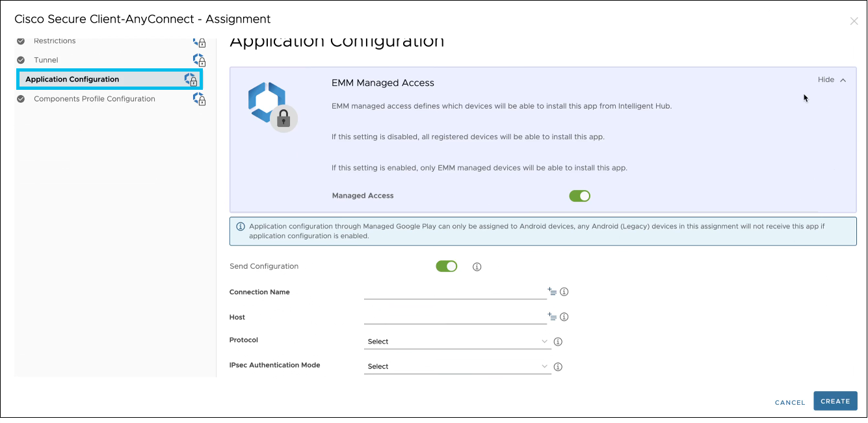
Task: Click the IPsec Authentication Mode label
Action: (x=275, y=365)
